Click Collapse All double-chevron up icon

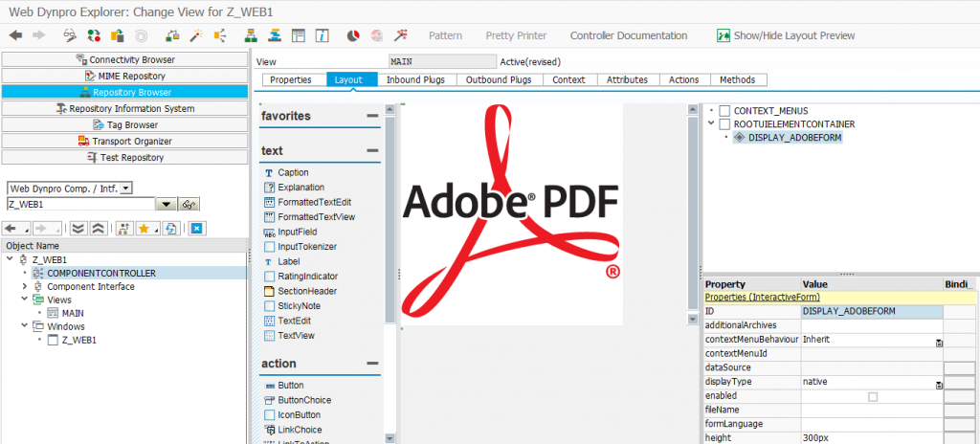click(x=98, y=229)
